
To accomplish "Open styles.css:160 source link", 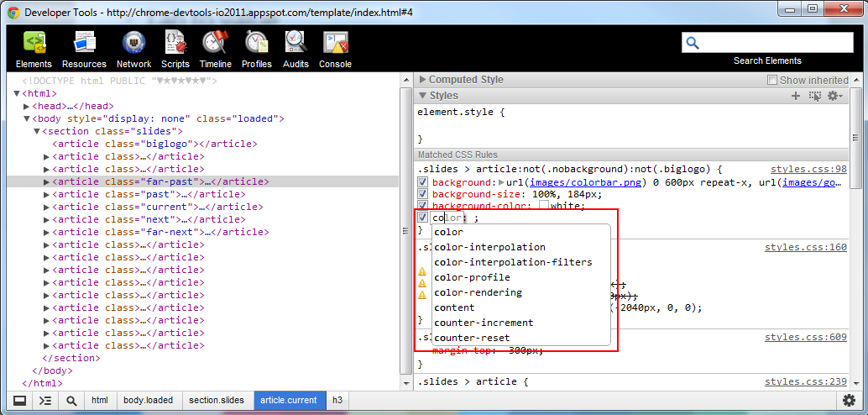I will pyautogui.click(x=806, y=247).
